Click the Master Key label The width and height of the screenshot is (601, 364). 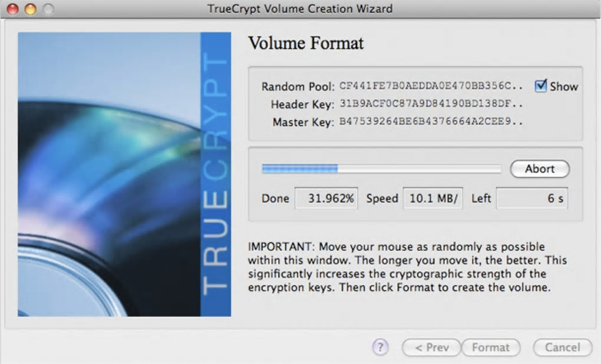pos(303,123)
